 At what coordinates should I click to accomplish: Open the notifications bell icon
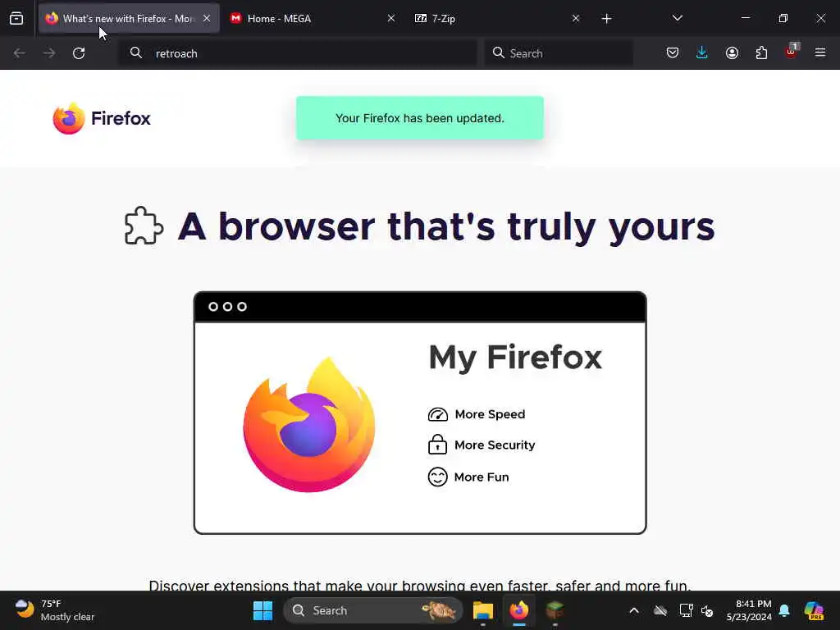click(784, 610)
